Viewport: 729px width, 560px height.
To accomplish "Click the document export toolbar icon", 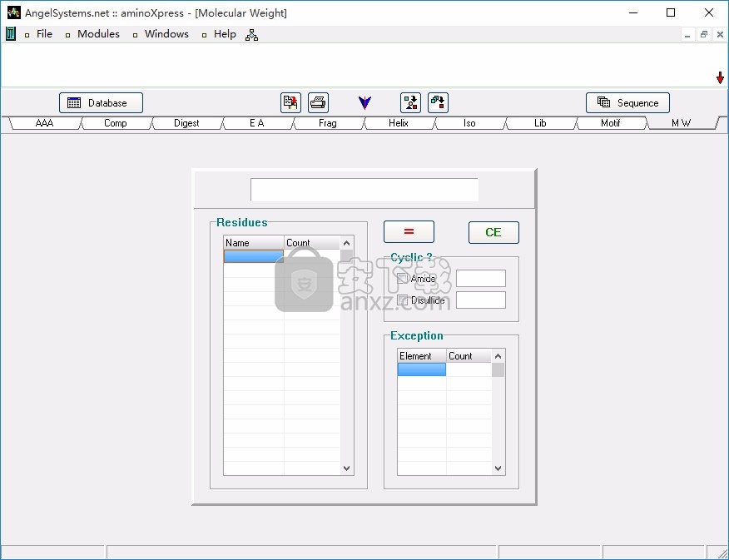I will point(290,102).
